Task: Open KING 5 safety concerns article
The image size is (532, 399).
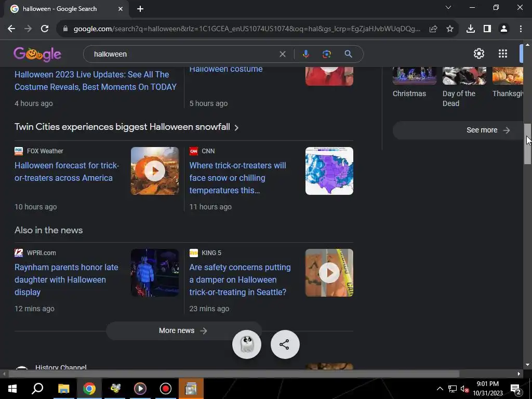Action: point(240,280)
